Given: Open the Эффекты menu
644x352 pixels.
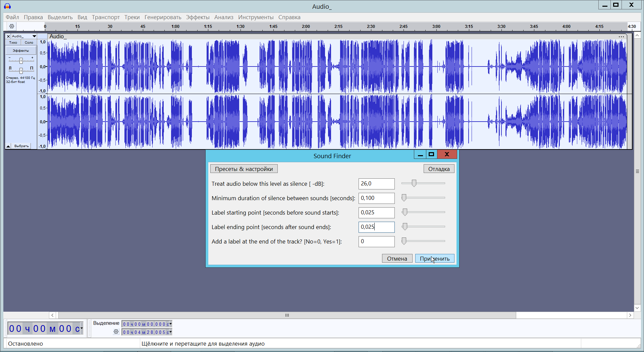Looking at the screenshot, I should 198,17.
